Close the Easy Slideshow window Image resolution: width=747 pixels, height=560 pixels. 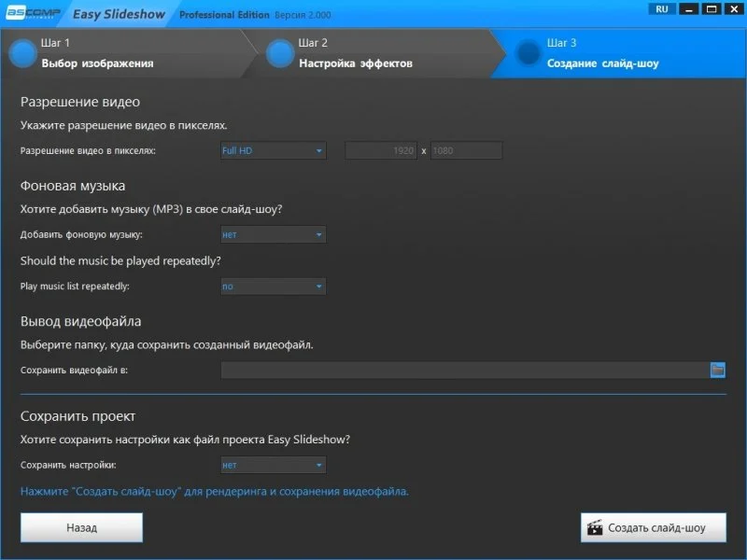pyautogui.click(x=734, y=9)
